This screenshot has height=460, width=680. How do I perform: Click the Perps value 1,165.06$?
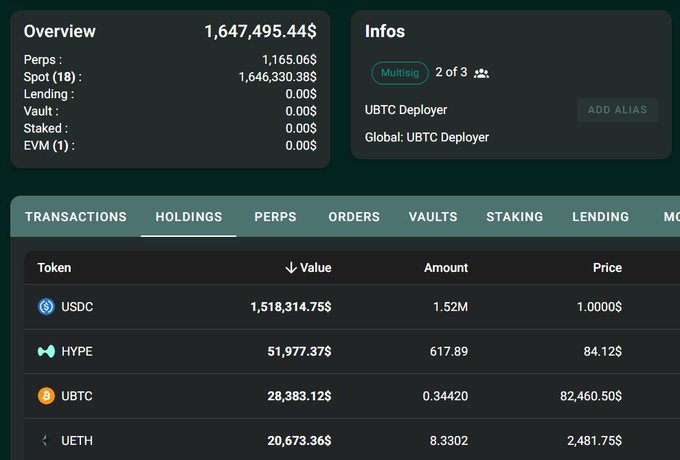pos(289,59)
